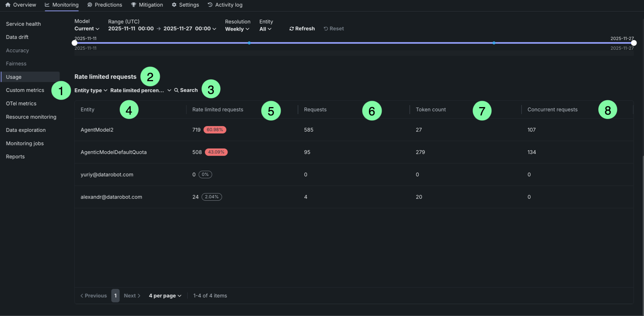This screenshot has width=644, height=316.
Task: Click the second blue marker on the timeline
Action: [494, 43]
